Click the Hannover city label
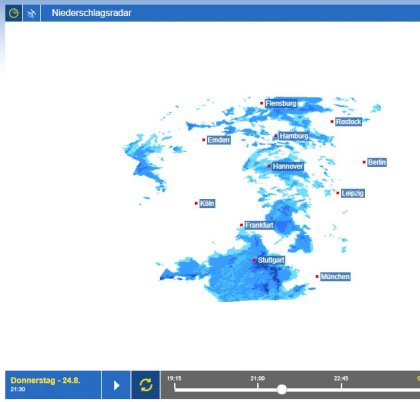Image resolution: width=420 pixels, height=402 pixels. (288, 166)
